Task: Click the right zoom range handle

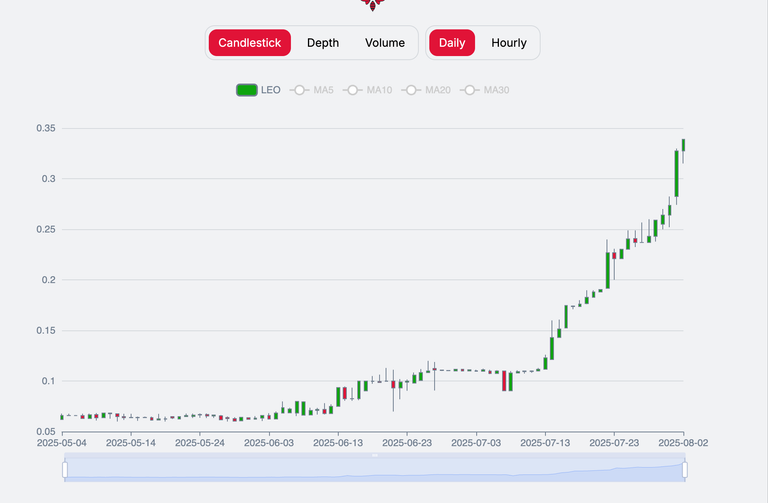Action: [x=685, y=470]
